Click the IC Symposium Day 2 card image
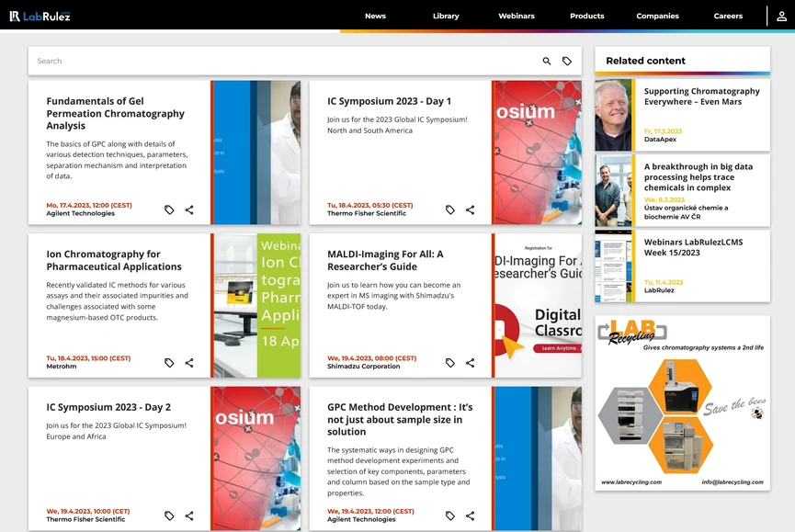The image size is (795, 532). [257, 458]
